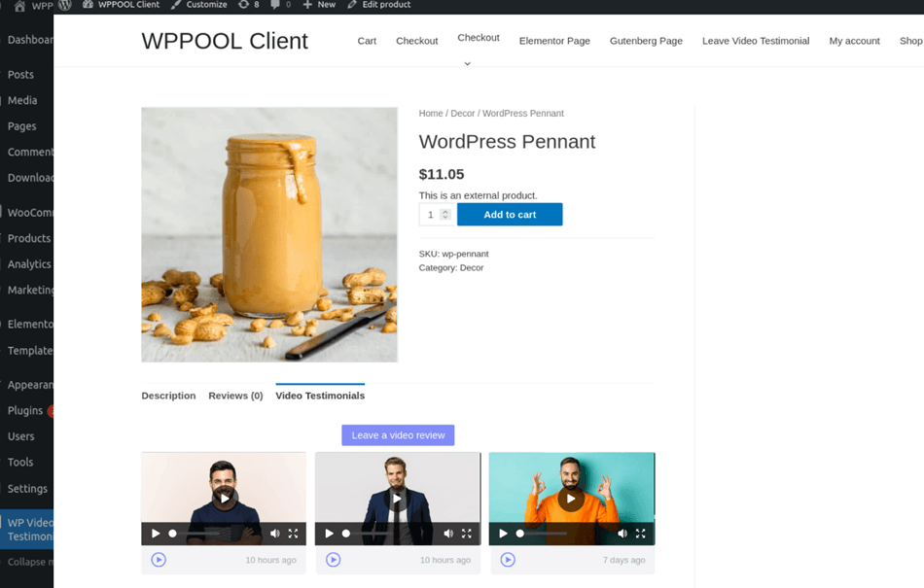Viewport: 924px width, 588px height.
Task: Open the Cart navigation link
Action: pos(367,41)
